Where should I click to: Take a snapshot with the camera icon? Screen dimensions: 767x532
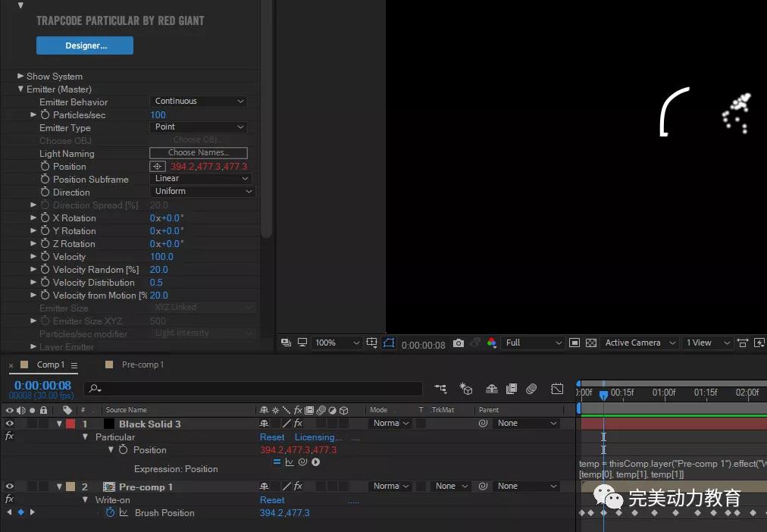tap(458, 343)
